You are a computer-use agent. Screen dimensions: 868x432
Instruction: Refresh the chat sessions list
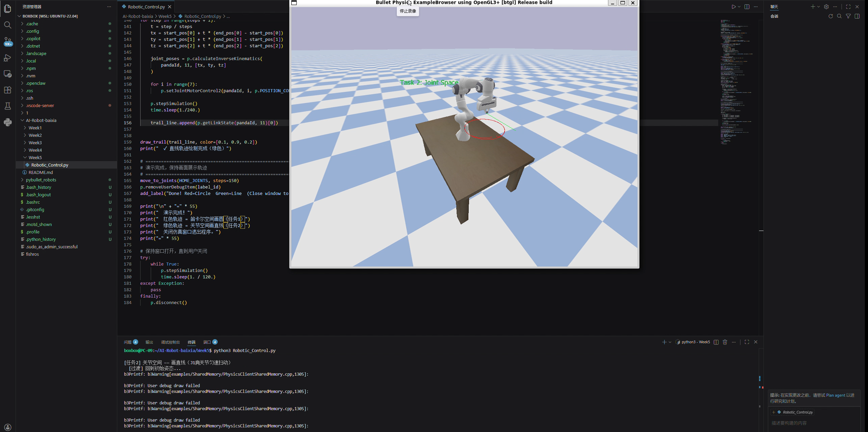click(831, 16)
